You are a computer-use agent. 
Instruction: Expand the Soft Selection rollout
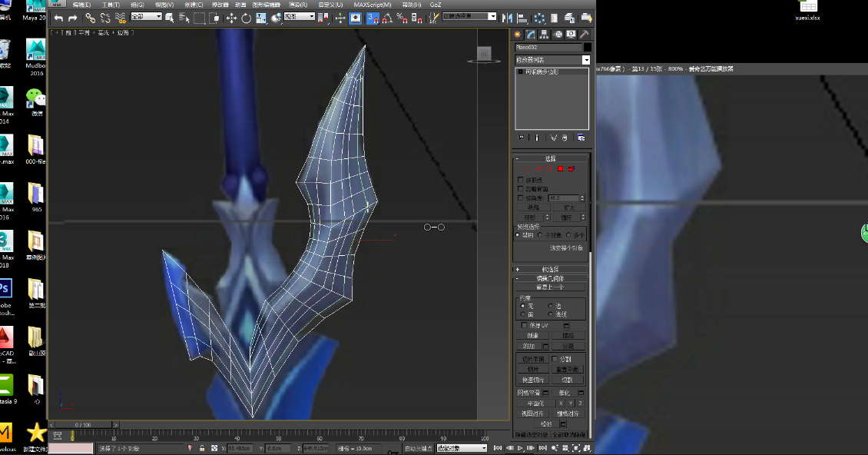[x=517, y=269]
